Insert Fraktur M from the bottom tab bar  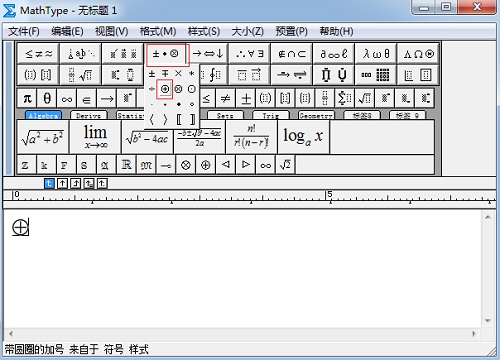(146, 165)
